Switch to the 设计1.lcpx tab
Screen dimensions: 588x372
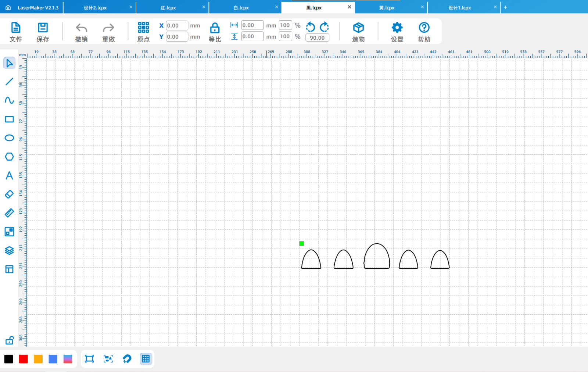(x=459, y=8)
